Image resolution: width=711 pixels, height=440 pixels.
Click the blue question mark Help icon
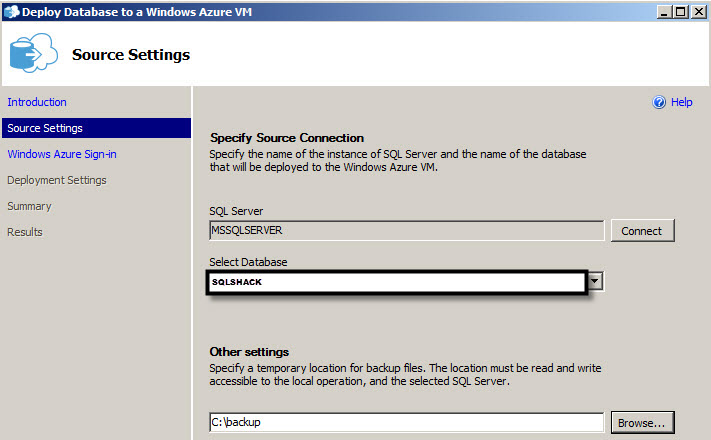tap(659, 102)
